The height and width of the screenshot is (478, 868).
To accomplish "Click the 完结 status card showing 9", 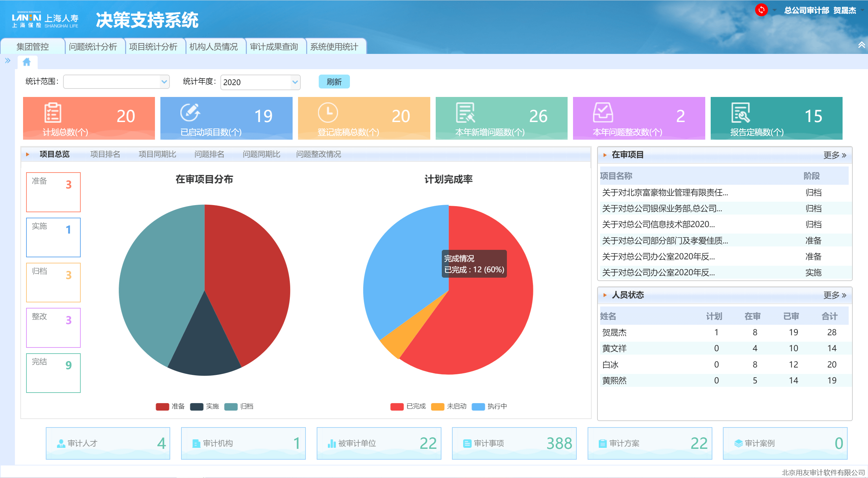I will click(x=53, y=373).
